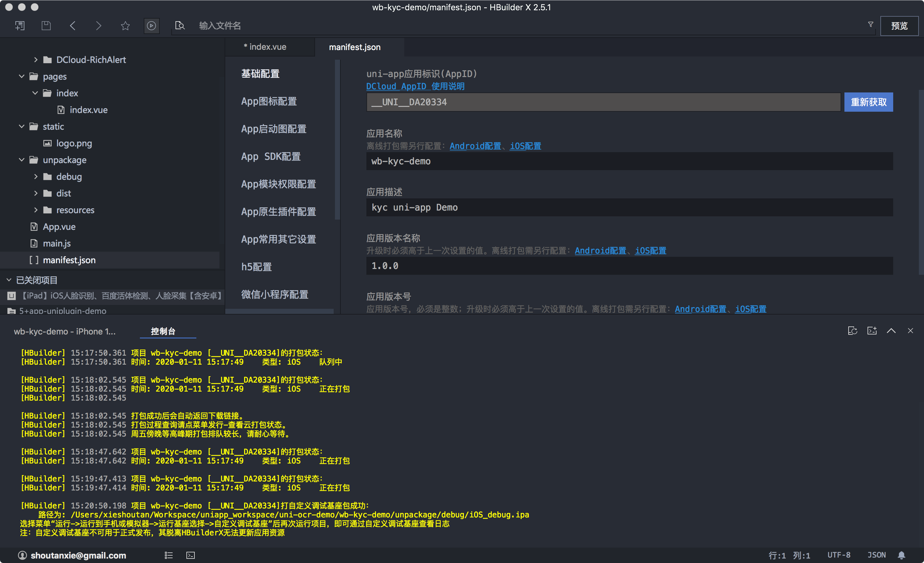
Task: Click the main.js file icon
Action: click(34, 243)
